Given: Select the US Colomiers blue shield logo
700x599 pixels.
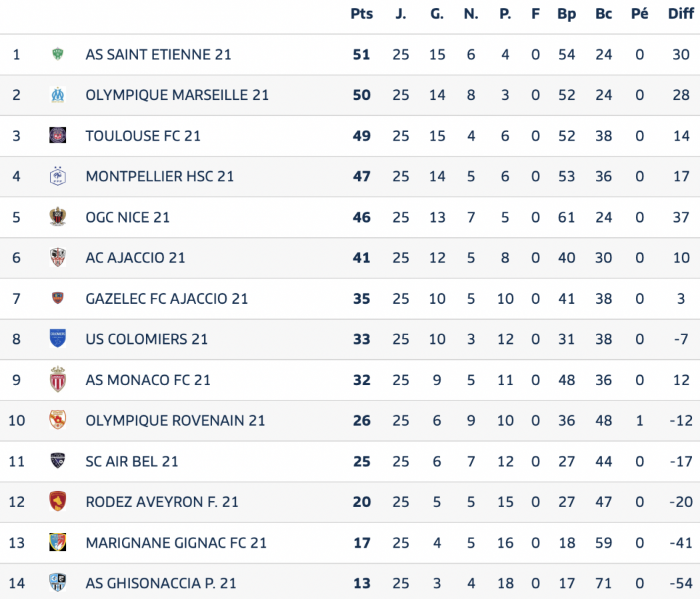Looking at the screenshot, I should (57, 338).
